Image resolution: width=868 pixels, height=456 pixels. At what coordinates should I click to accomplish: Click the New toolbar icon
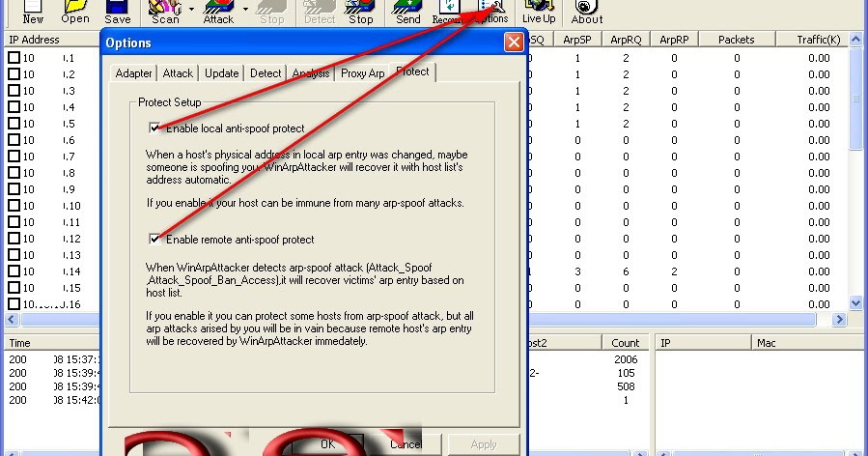coord(33,13)
